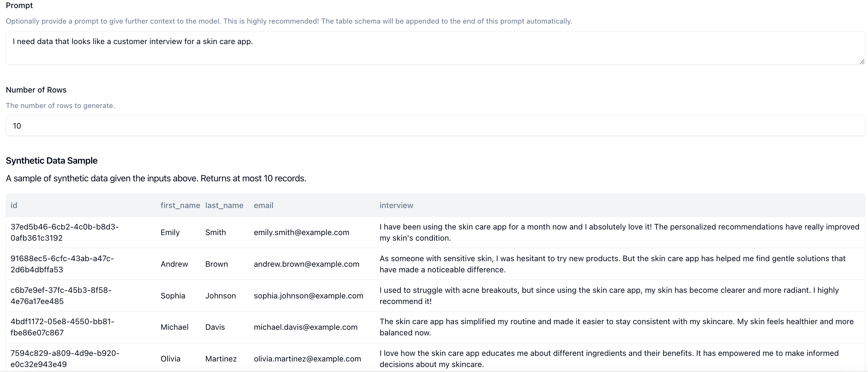Click the last_name column header
Image resolution: width=868 pixels, height=372 pixels.
(x=224, y=205)
